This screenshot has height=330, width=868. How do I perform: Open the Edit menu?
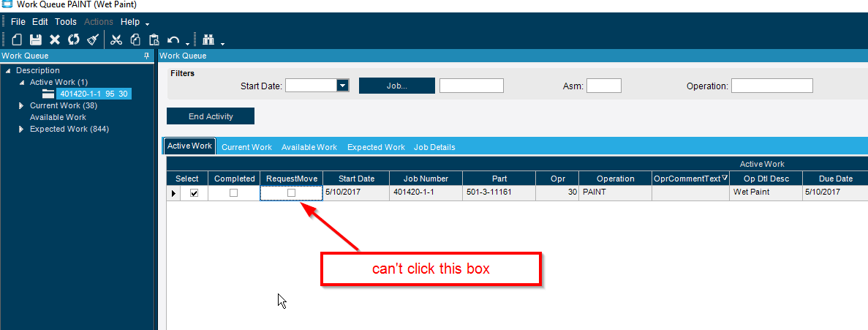[x=40, y=22]
